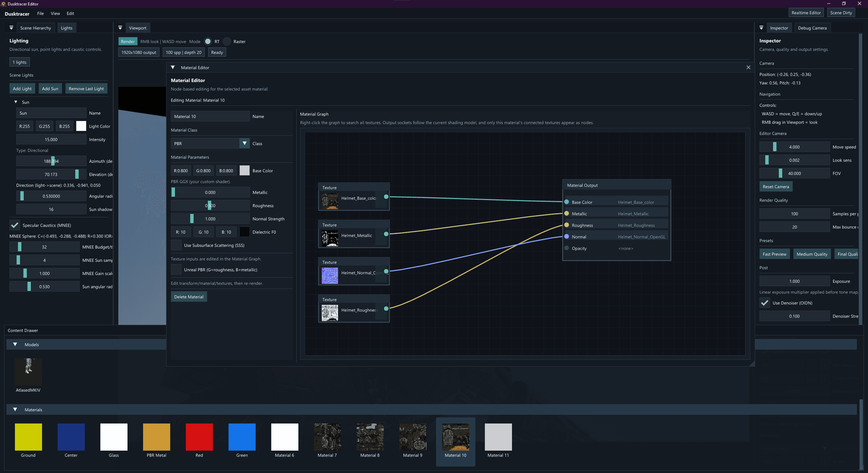Click the Base Color input socket on Material Output
This screenshot has width=868, height=473.
point(567,202)
